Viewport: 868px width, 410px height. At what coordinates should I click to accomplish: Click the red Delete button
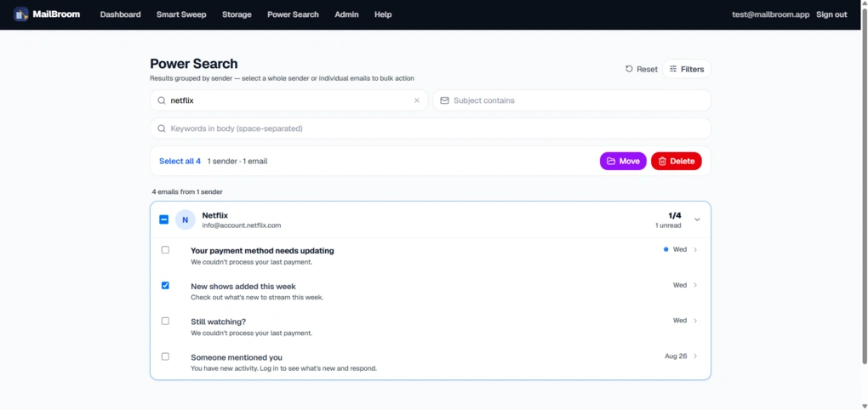(676, 161)
